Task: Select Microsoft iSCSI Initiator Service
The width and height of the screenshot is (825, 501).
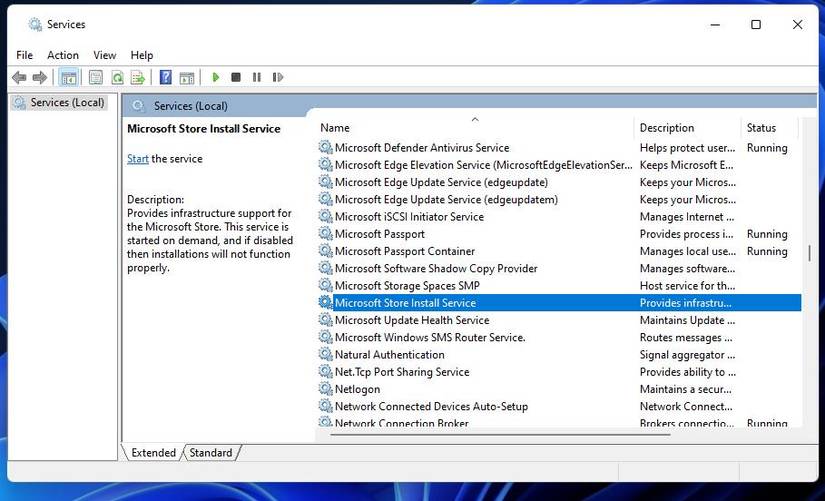Action: click(409, 217)
